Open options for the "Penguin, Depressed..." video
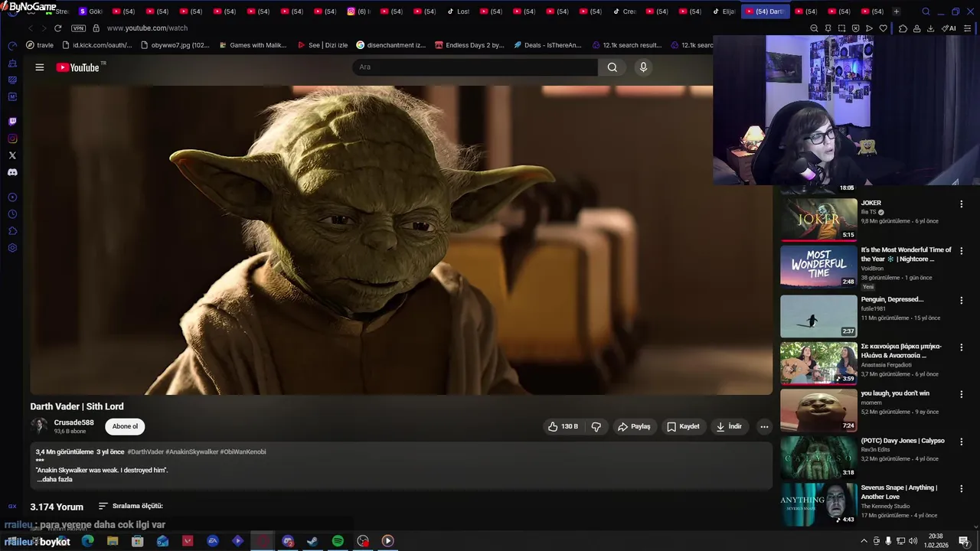This screenshot has height=551, width=980. 961,301
